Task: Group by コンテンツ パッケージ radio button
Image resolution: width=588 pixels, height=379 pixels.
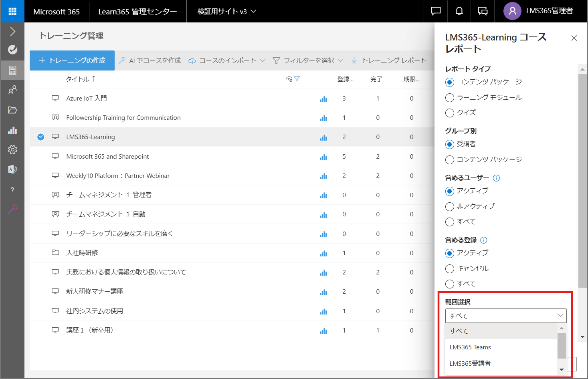Action: coord(450,160)
